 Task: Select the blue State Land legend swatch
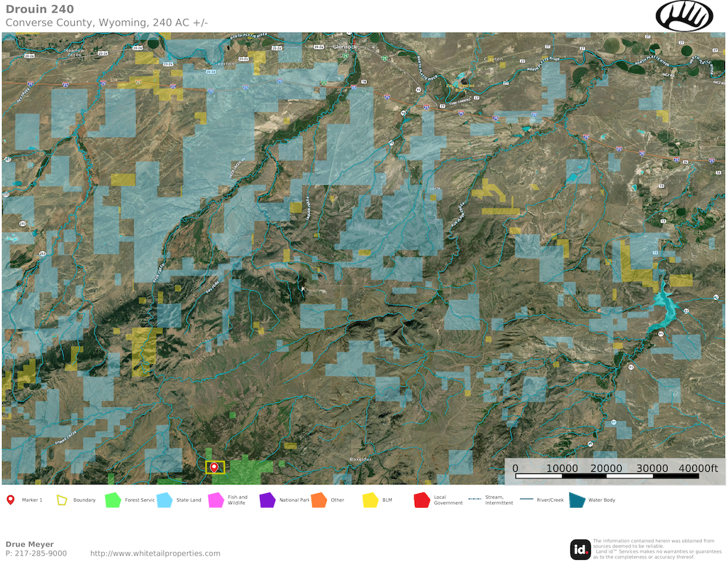pos(164,500)
